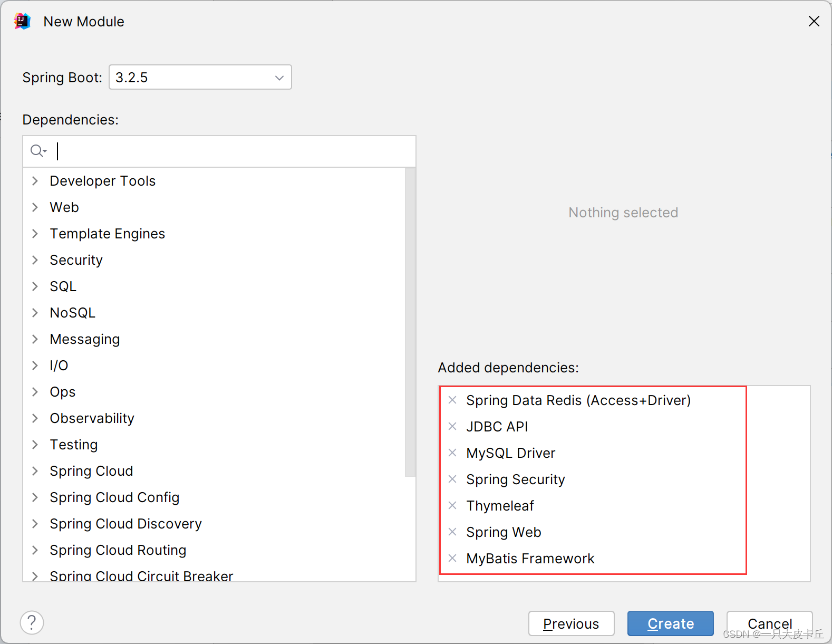This screenshot has width=832, height=644.
Task: Expand the Messaging category chevron
Action: pyautogui.click(x=35, y=339)
